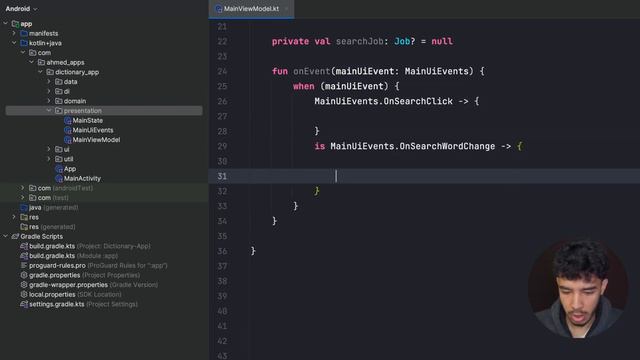Select the MainState Kotlin file icon
Image resolution: width=640 pixels, height=360 pixels.
click(67, 120)
